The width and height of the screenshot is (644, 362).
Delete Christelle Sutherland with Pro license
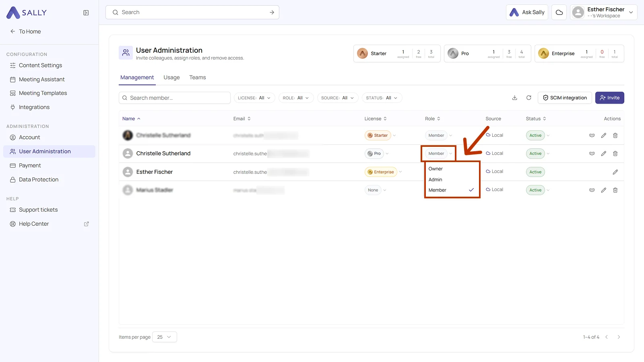pos(615,154)
